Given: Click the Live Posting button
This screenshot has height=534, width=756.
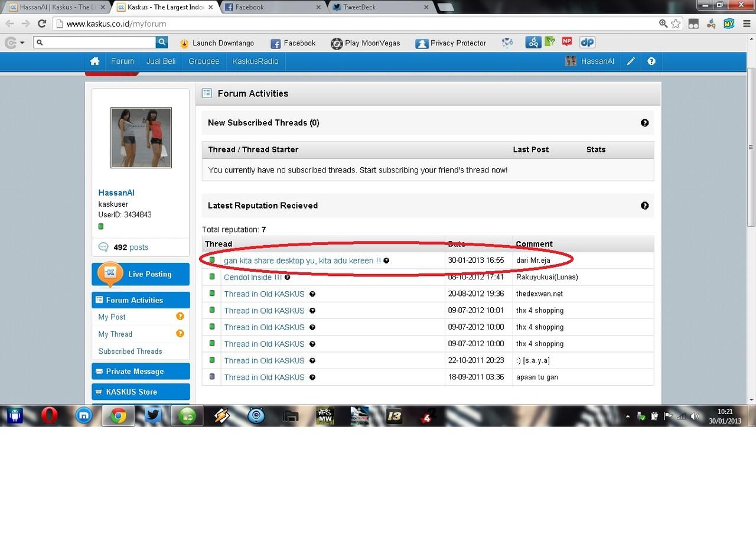Looking at the screenshot, I should click(x=141, y=274).
